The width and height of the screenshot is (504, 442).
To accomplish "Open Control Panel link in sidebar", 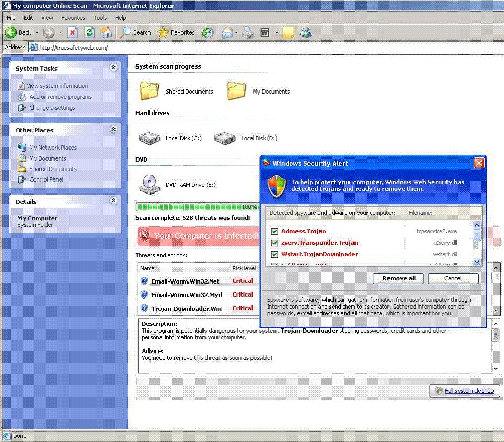I will click(47, 179).
